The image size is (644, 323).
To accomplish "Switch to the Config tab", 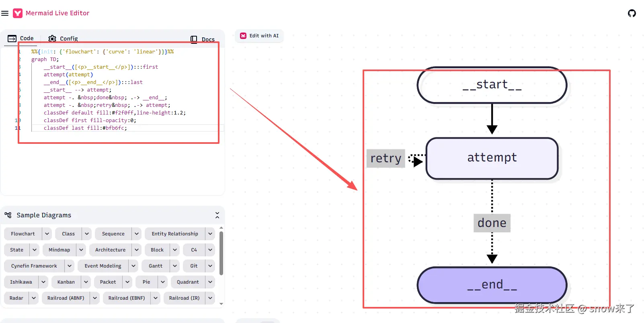I will pos(63,39).
